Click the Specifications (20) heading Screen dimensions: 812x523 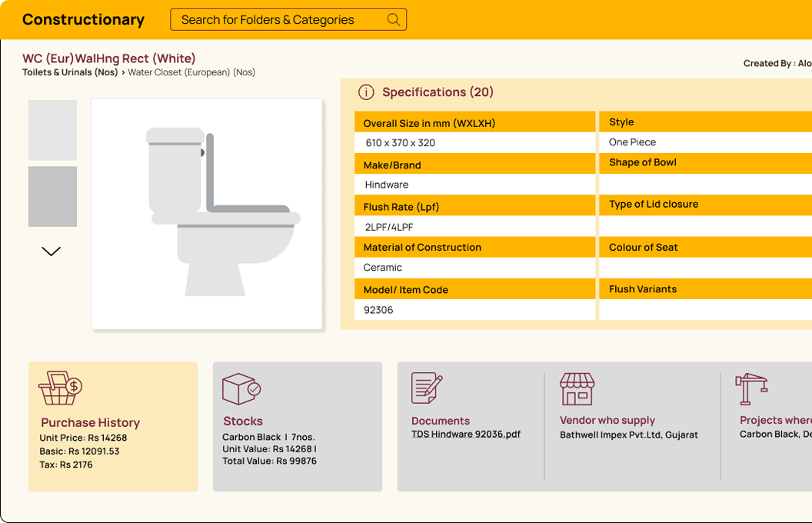click(x=438, y=92)
